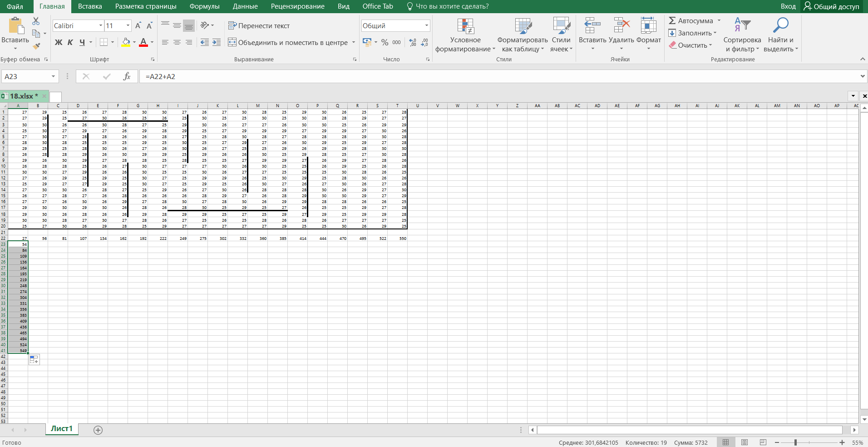Image resolution: width=868 pixels, height=447 pixels.
Task: Switch to the Формулы ribbon tab
Action: pyautogui.click(x=204, y=6)
